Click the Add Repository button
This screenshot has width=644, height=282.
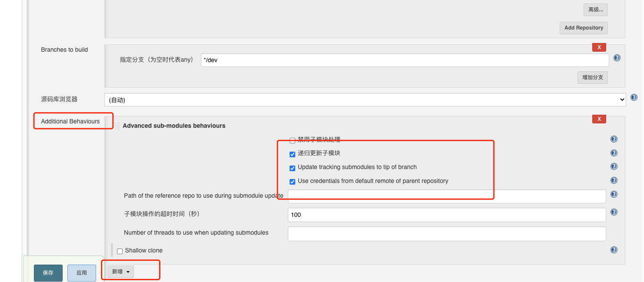(584, 28)
